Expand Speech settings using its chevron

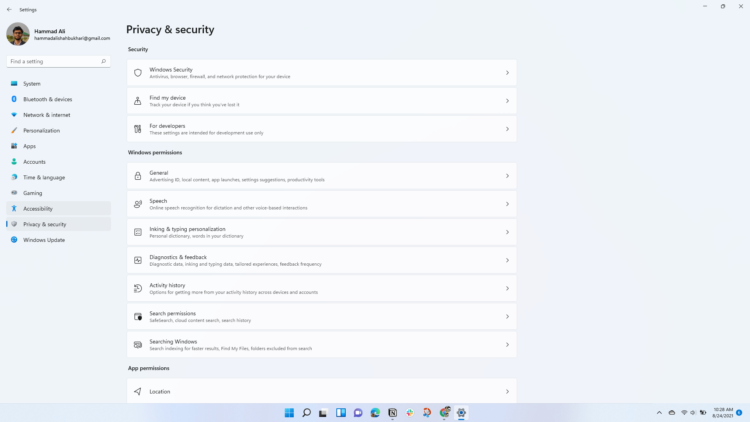507,204
